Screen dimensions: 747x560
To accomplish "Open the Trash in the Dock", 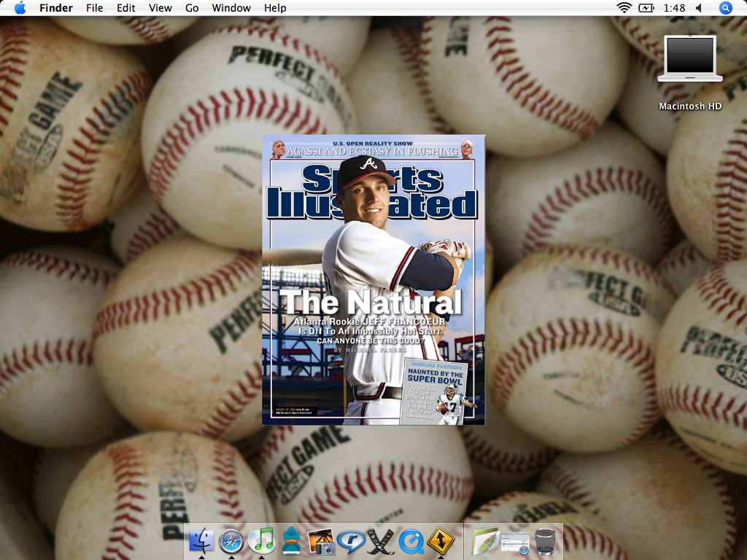I will [x=546, y=542].
